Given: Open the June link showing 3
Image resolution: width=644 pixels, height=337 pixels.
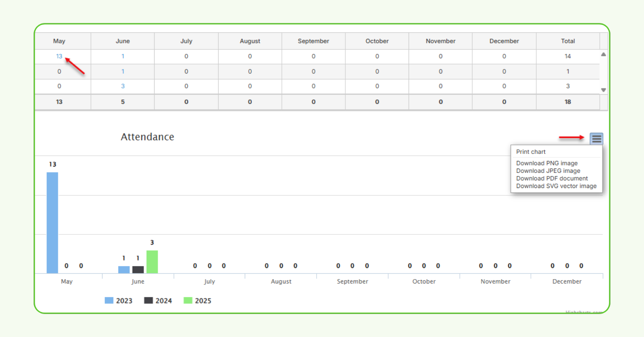Looking at the screenshot, I should pos(123,86).
